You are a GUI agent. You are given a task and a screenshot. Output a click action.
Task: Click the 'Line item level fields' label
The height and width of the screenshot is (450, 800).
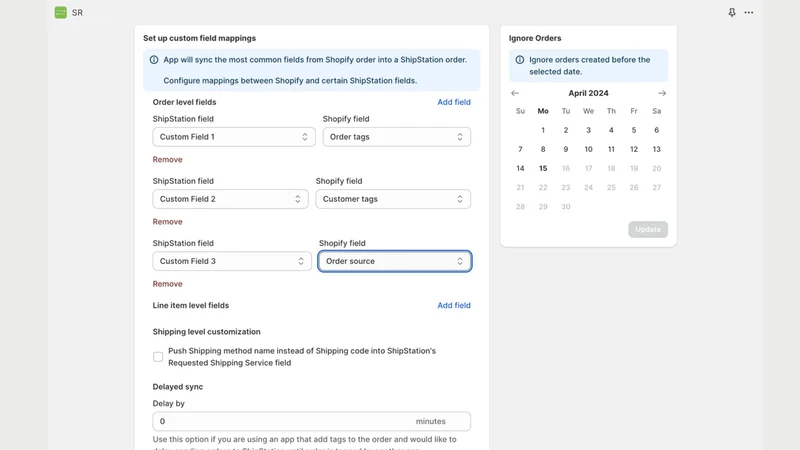(191, 305)
